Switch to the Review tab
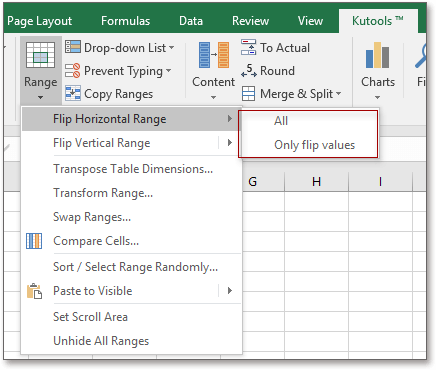Viewport: 436px width, 370px height. (x=250, y=21)
